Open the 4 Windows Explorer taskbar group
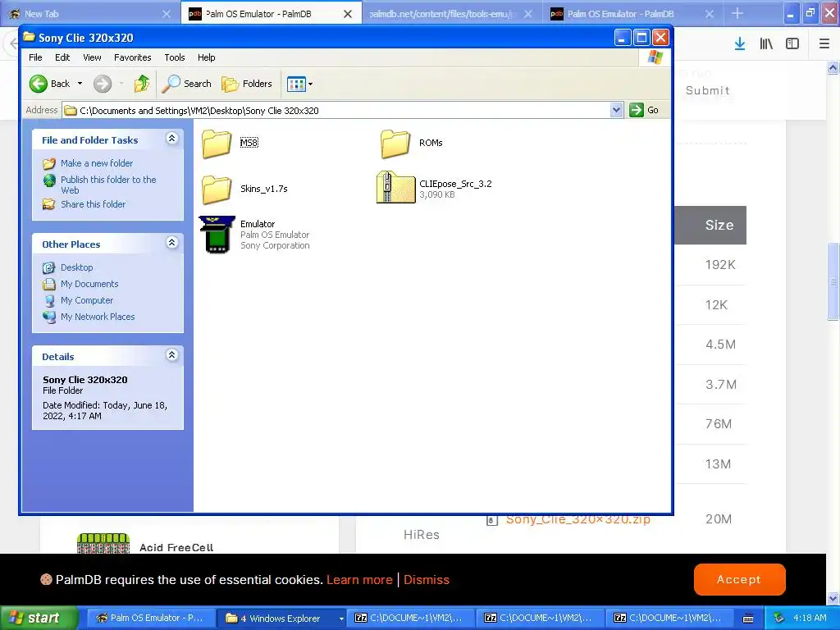 281,619
